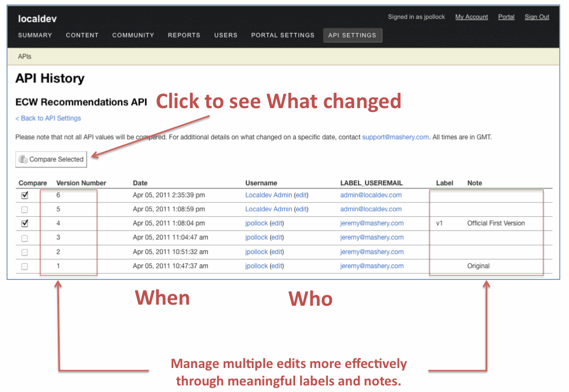Uncheck the compare checkbox for version 6
This screenshot has width=569, height=392.
pos(25,195)
